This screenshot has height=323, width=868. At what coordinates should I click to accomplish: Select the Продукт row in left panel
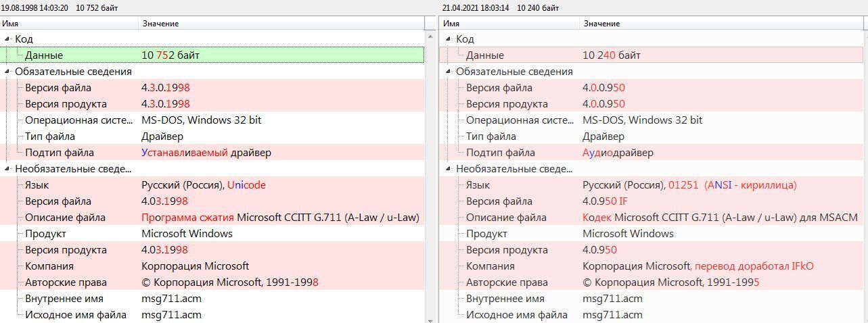(212, 234)
